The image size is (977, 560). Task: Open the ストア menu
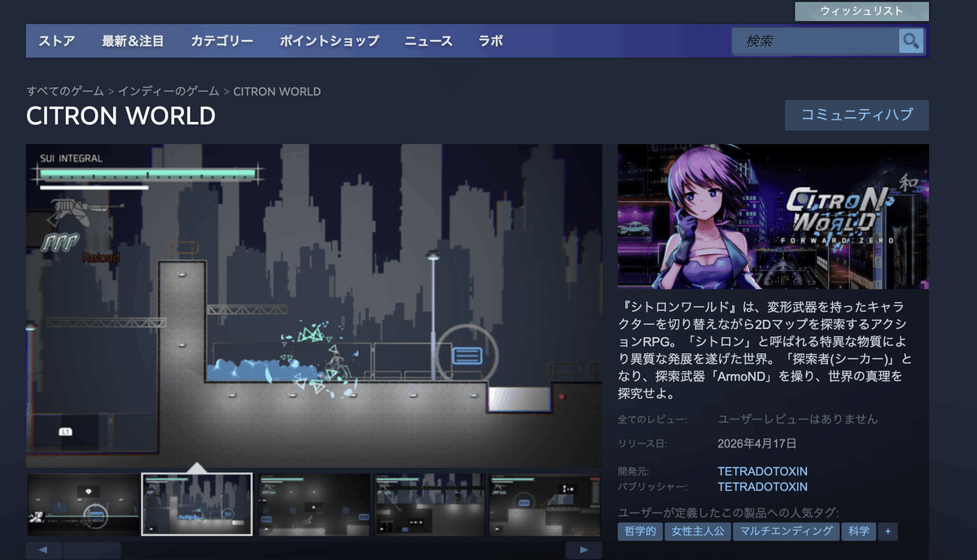57,41
